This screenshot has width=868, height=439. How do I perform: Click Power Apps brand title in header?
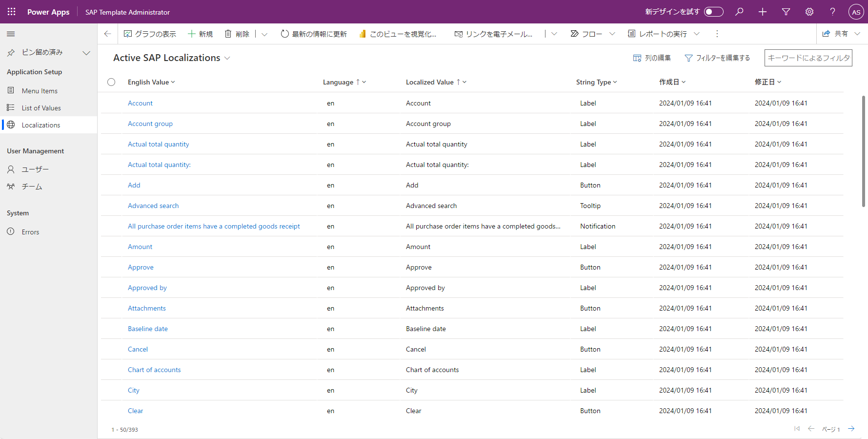click(48, 12)
